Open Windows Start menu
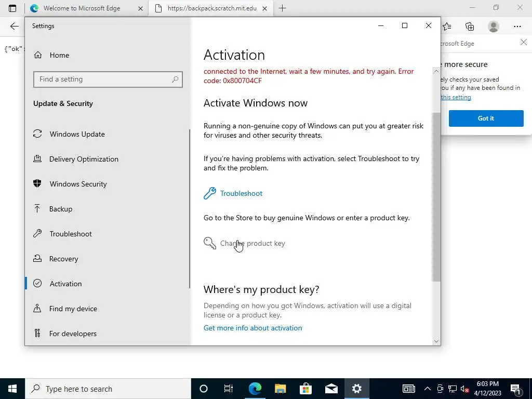This screenshot has width=532, height=399. pos(12,389)
